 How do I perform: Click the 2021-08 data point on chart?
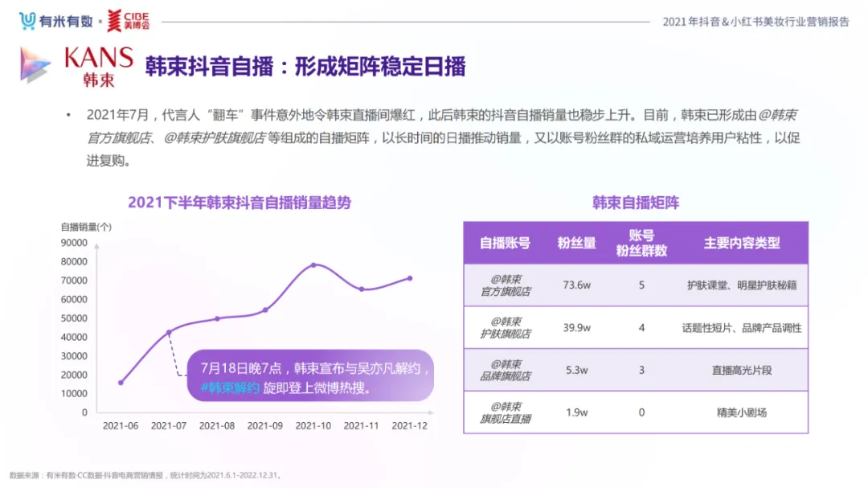tap(217, 318)
